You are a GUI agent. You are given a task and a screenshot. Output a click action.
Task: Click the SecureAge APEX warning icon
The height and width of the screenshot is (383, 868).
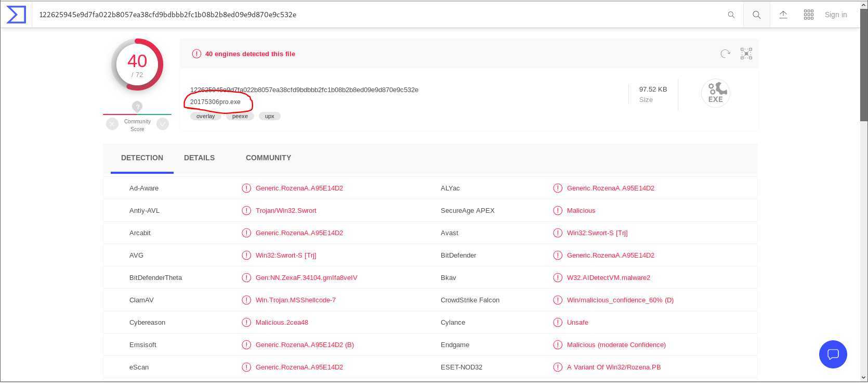click(x=558, y=211)
